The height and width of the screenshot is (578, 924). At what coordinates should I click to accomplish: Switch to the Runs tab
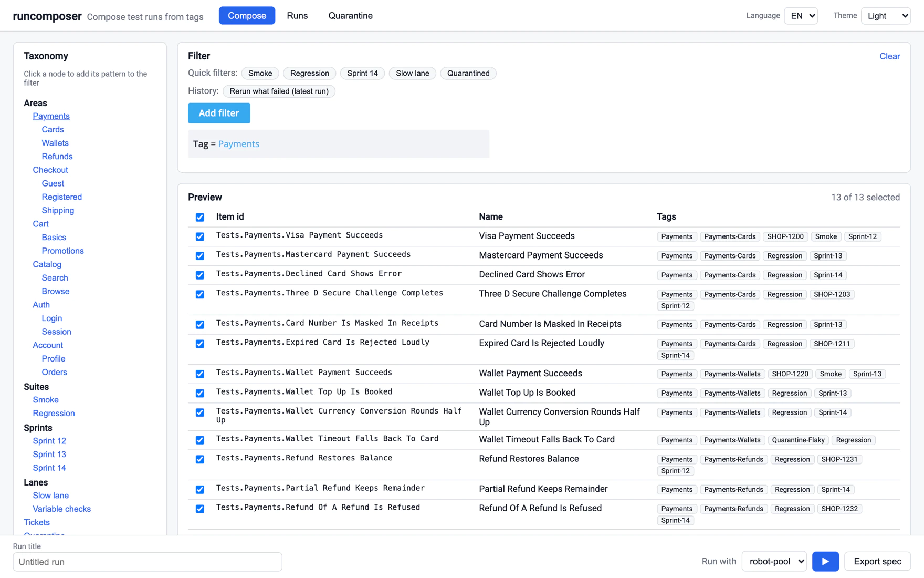click(297, 16)
